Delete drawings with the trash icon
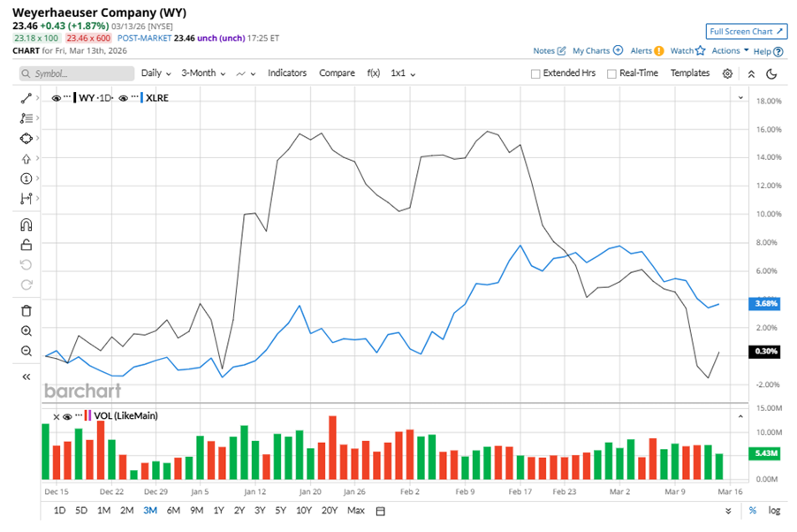 coord(27,311)
